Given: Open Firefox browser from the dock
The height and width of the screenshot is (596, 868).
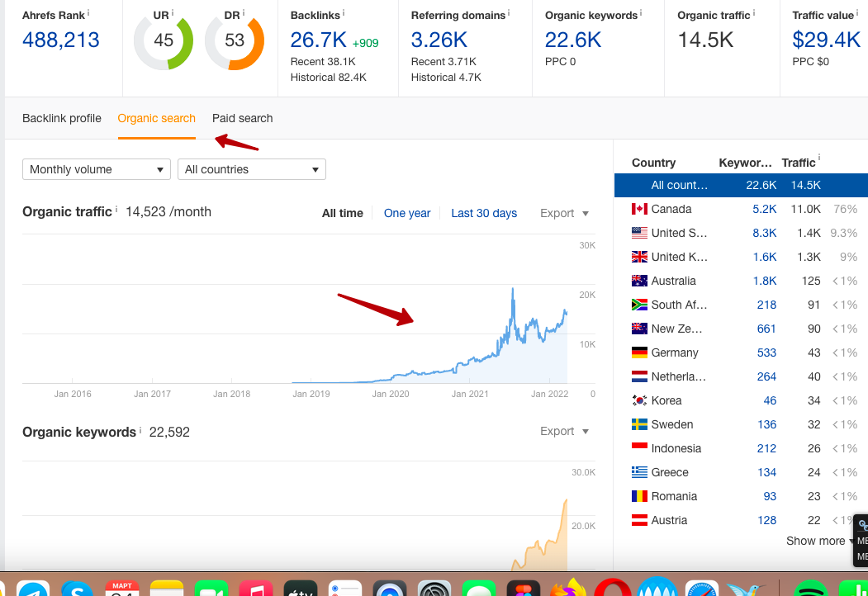Looking at the screenshot, I should (x=567, y=587).
